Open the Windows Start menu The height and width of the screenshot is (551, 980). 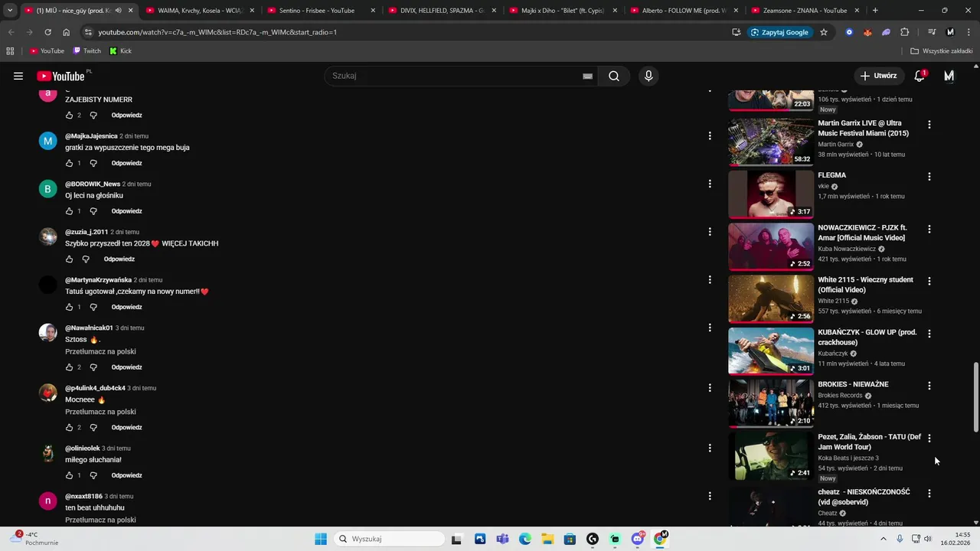click(x=321, y=539)
